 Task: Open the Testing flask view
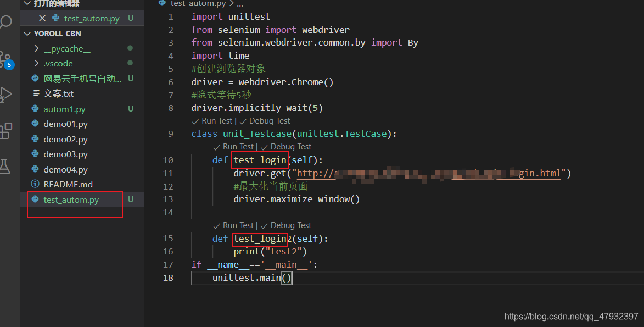coord(5,166)
